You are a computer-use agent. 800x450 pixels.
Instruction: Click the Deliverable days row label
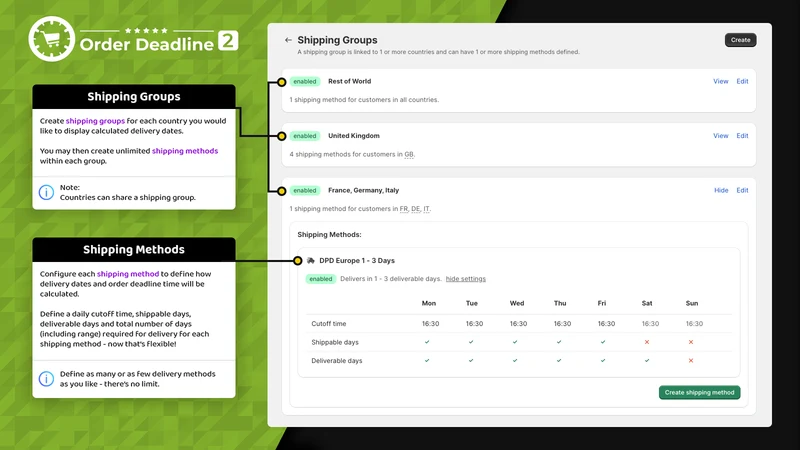click(337, 360)
